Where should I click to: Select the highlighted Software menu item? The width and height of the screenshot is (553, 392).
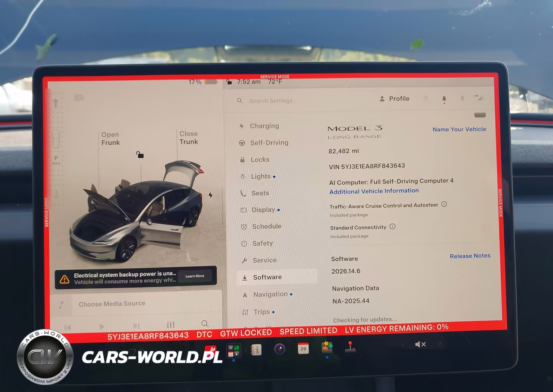(276, 277)
